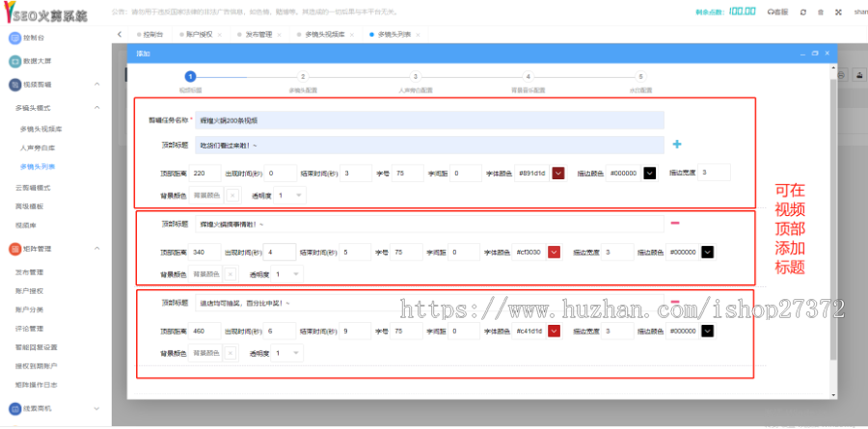Click the 矩阵管理 sidebar icon
The height and width of the screenshot is (429, 868).
(14, 249)
